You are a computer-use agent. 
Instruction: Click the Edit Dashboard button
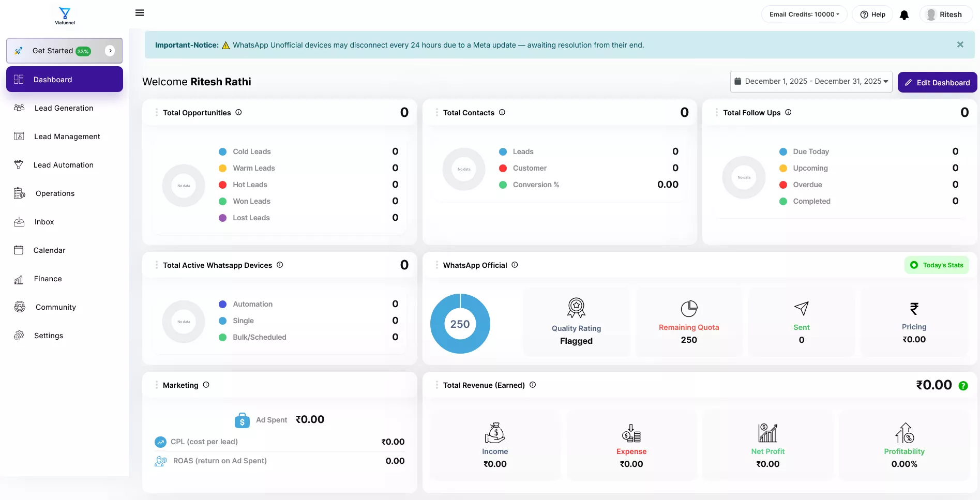click(x=937, y=83)
